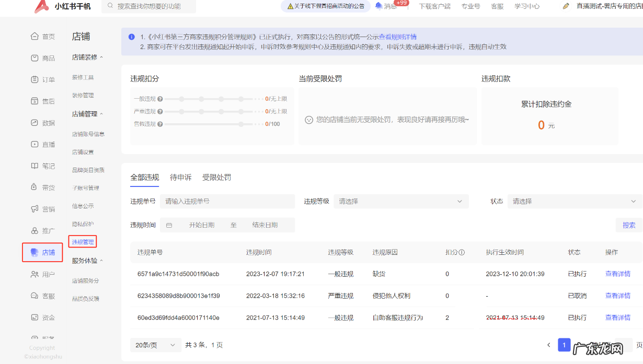Click the 消息 notification bell icon
This screenshot has width=643, height=364.
point(378,6)
